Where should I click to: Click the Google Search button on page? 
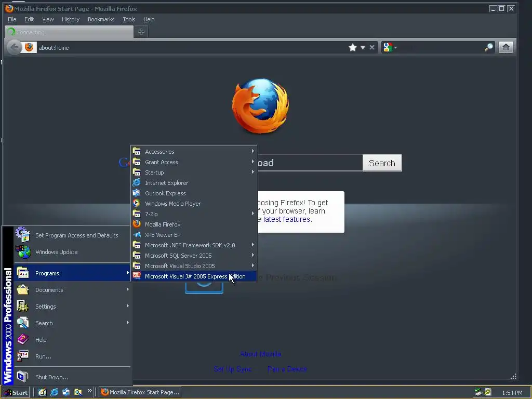tap(382, 163)
